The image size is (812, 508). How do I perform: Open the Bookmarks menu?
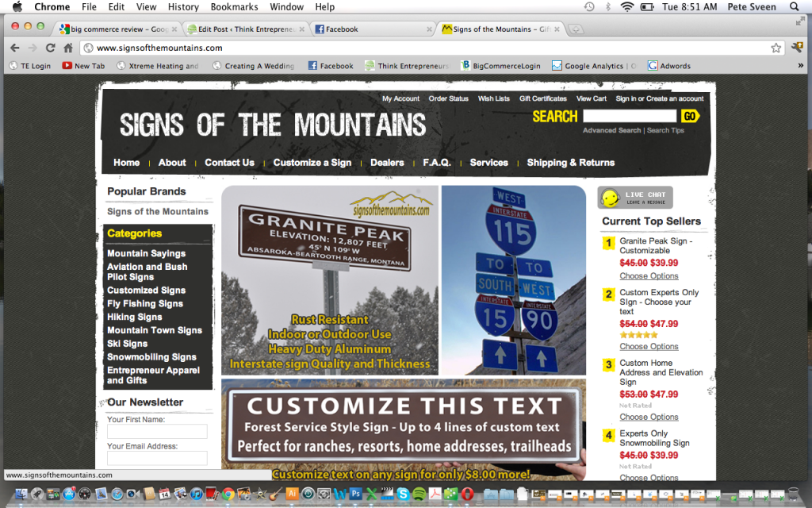[x=234, y=6]
